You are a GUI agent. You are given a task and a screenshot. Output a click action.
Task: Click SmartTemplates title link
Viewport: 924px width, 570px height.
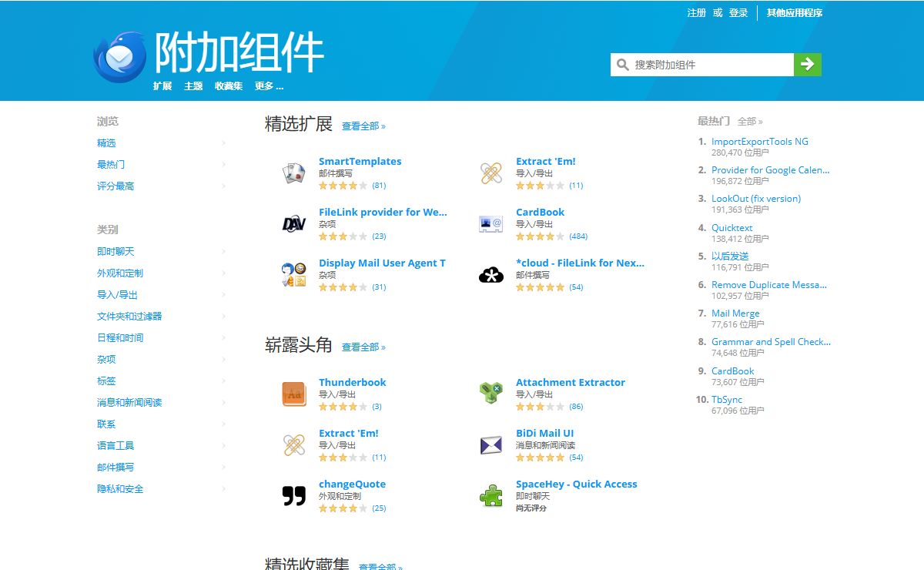[x=360, y=162]
